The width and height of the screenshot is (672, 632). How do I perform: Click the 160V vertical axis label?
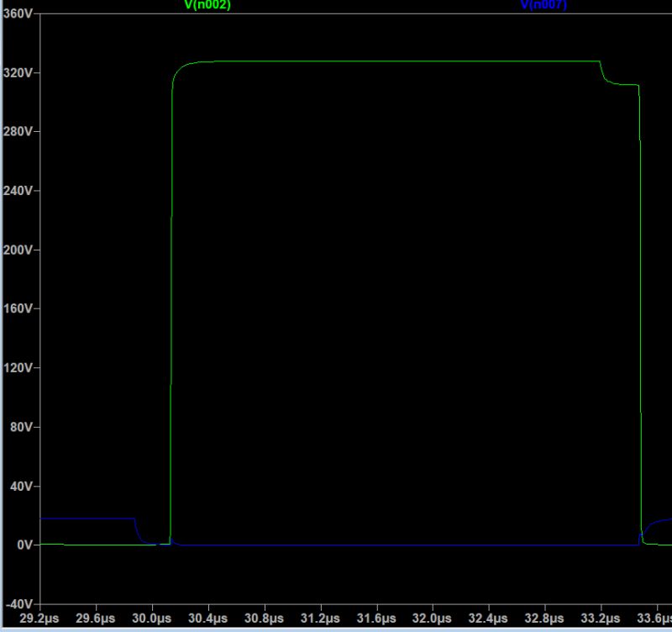tap(18, 308)
